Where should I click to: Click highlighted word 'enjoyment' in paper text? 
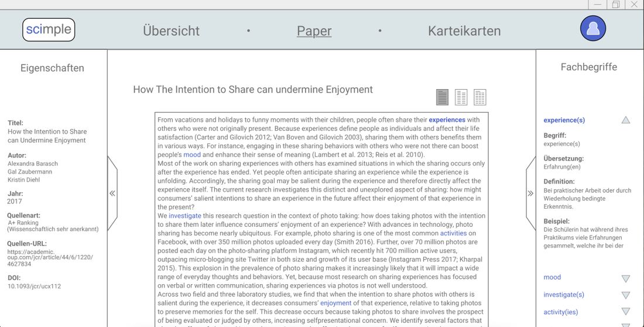pyautogui.click(x=336, y=303)
